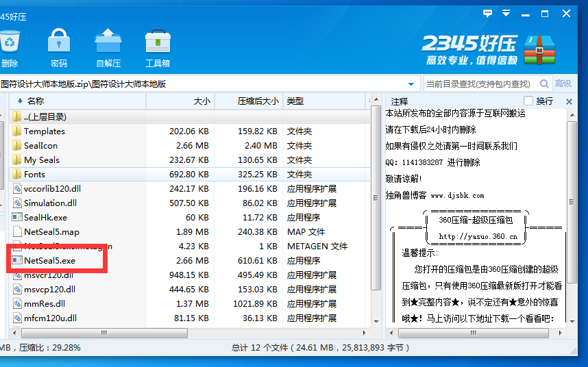Expand the archive path dropdown arrow

411,84
